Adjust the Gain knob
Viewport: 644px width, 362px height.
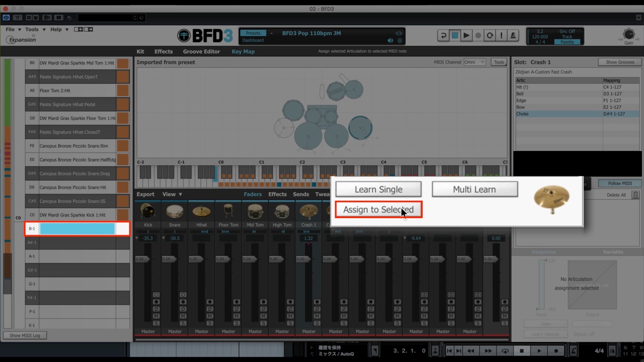[x=629, y=34]
